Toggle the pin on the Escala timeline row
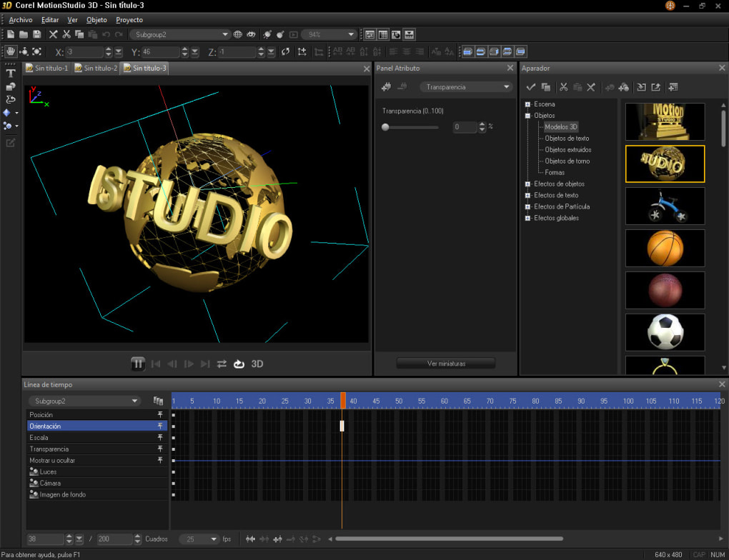Image resolution: width=729 pixels, height=560 pixels. tap(159, 437)
